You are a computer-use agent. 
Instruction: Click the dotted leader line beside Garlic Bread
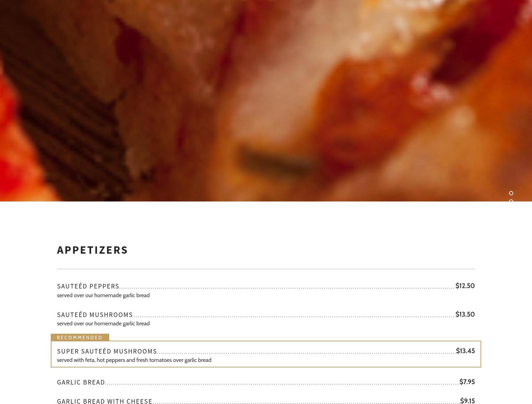point(282,384)
